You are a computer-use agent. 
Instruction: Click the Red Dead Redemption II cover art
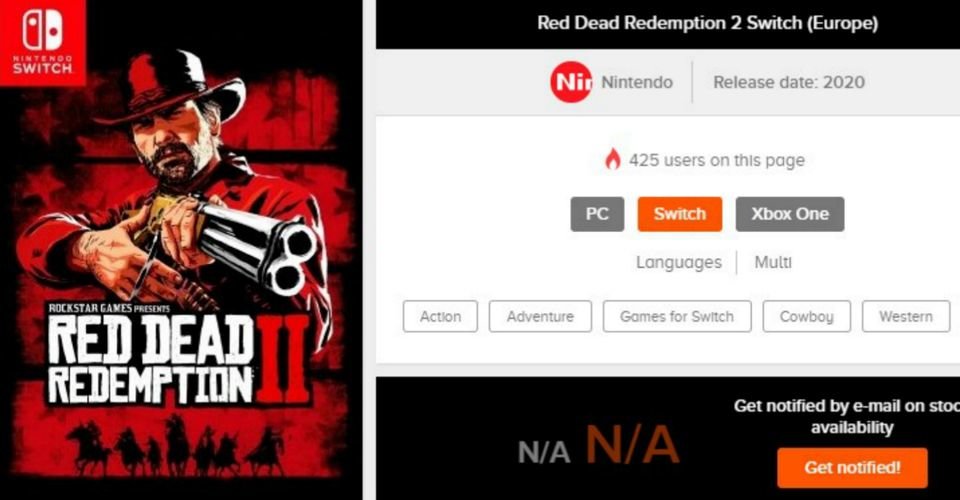[181, 250]
